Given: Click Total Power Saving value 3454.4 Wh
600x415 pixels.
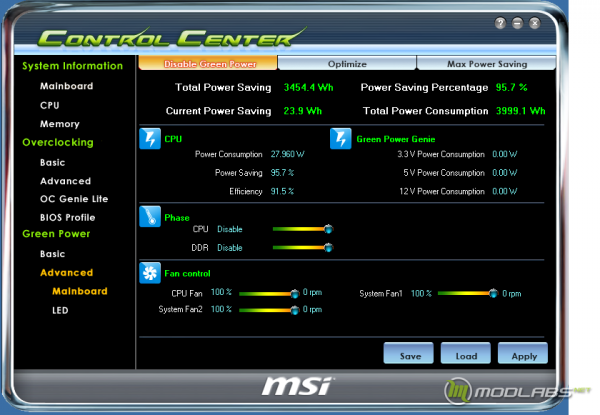Looking at the screenshot, I should tap(308, 88).
